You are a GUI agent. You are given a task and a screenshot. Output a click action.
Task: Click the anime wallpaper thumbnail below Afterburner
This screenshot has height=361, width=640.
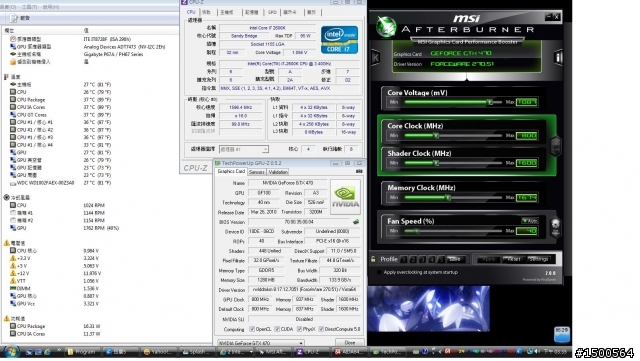coord(429,308)
